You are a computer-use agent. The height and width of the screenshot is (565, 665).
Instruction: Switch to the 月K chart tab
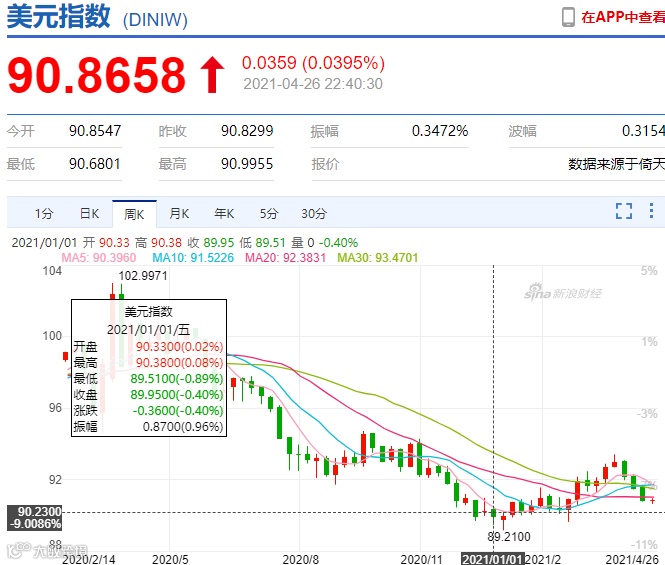[x=179, y=214]
